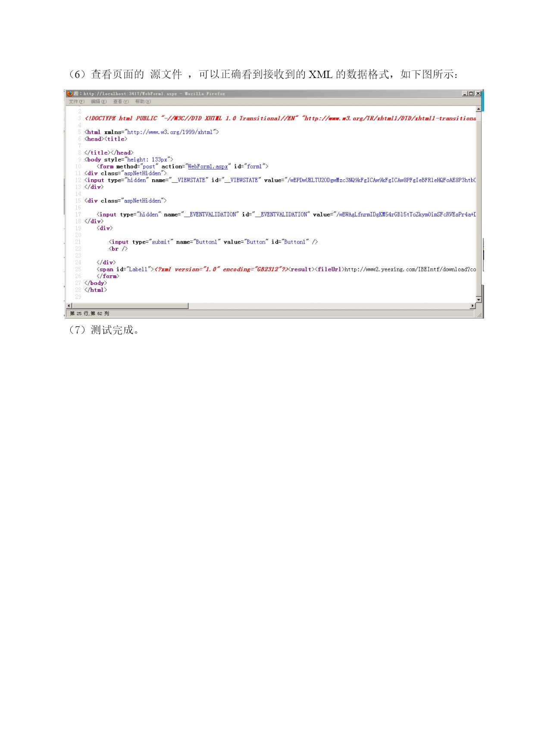Click the horizontal scrollbar thumb
Screen dimensions: 535x756
[x=130, y=306]
